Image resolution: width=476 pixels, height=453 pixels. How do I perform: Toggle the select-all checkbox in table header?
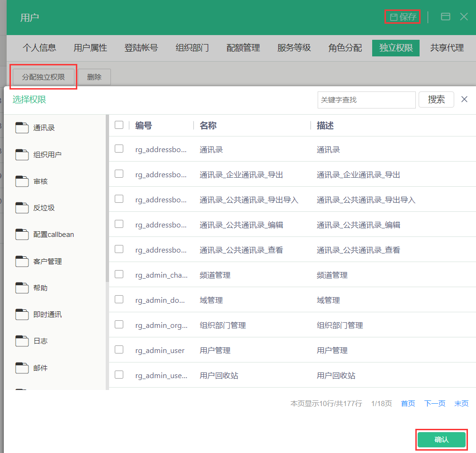(119, 125)
